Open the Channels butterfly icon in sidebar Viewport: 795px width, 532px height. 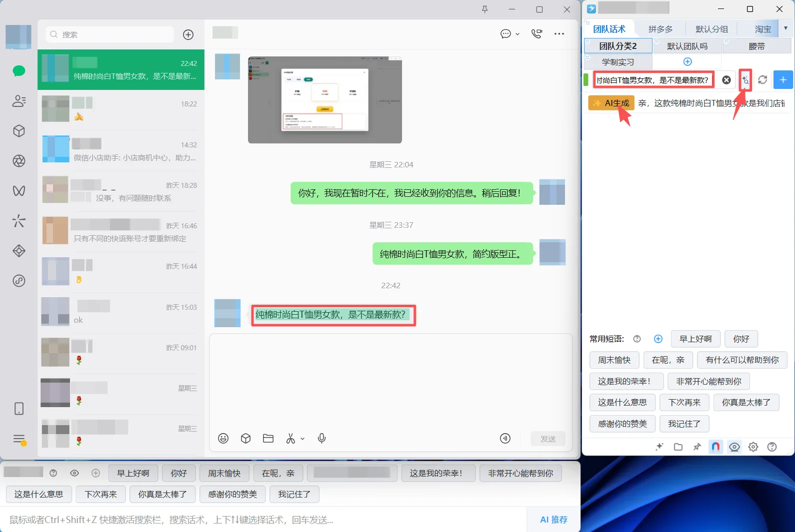(x=19, y=191)
